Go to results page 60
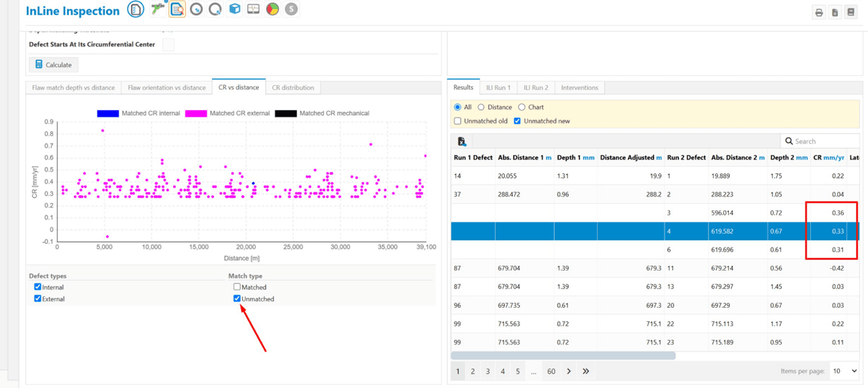Screen dimensions: 868x388 pyautogui.click(x=551, y=371)
